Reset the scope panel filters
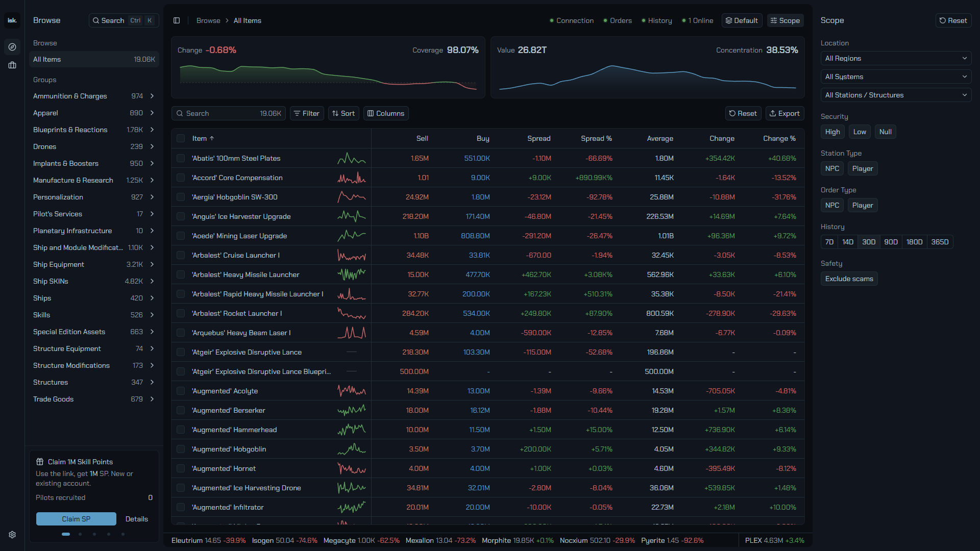This screenshot has width=980, height=551. 953,20
